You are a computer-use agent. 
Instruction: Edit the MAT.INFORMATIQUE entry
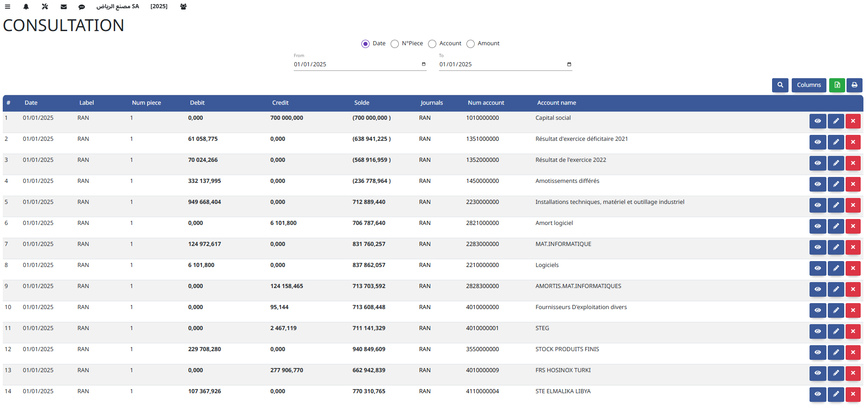coord(836,247)
